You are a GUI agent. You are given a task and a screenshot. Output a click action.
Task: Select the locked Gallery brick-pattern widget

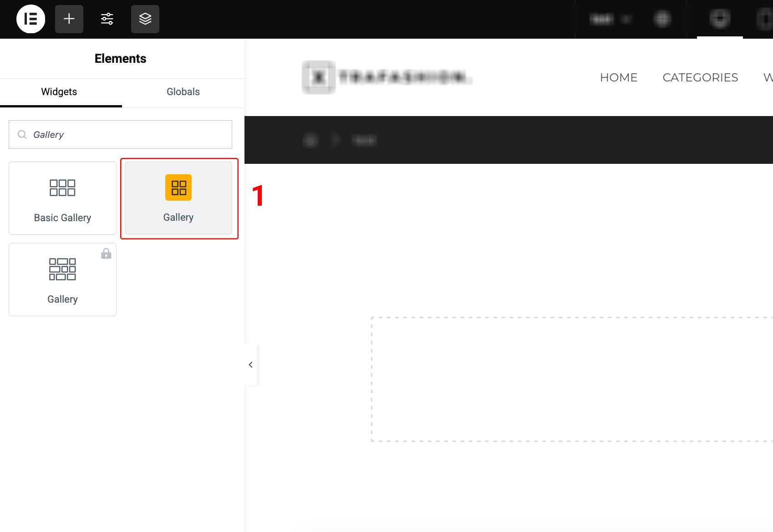point(62,279)
